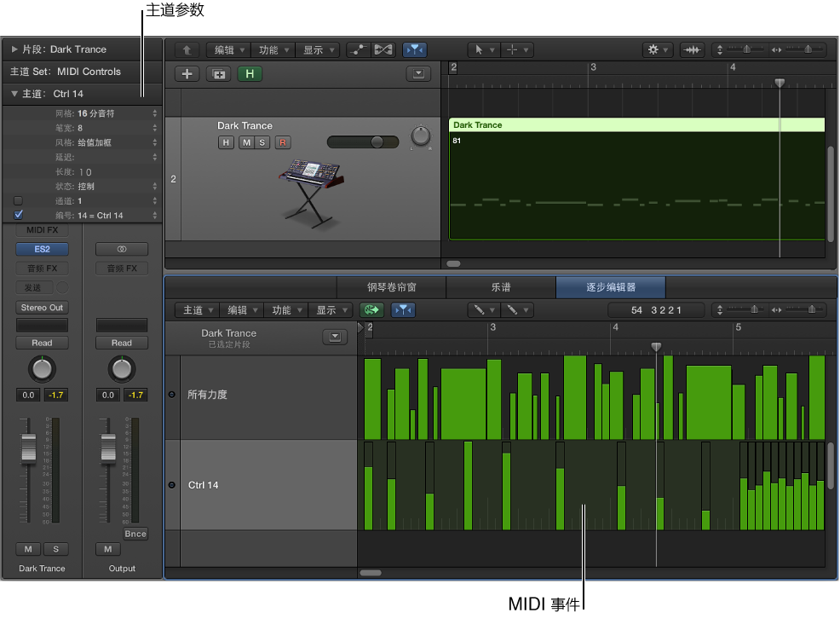Open the 乐谱 tab
The width and height of the screenshot is (840, 624).
[x=501, y=288]
